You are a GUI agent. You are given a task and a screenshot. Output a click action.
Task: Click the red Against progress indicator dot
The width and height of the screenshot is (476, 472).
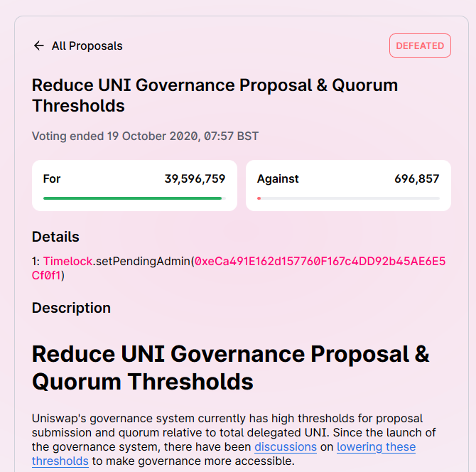click(259, 198)
